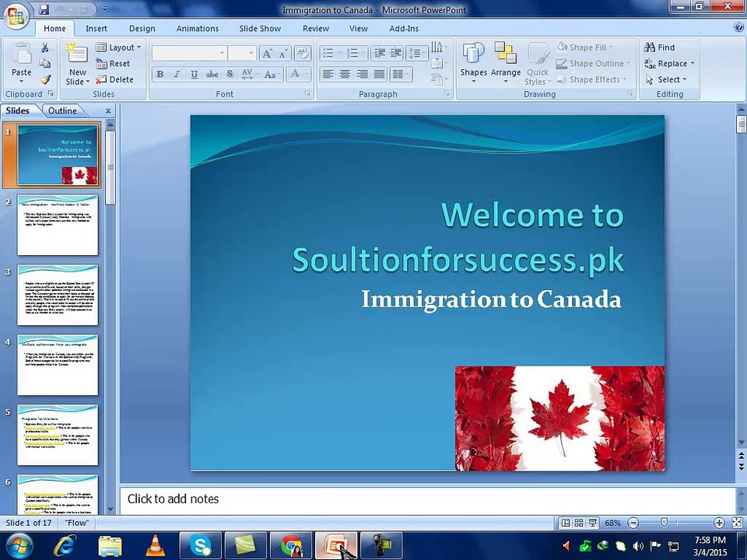Click the Clear All Formatting icon
Viewport: 747px width, 560px height.
[x=302, y=54]
